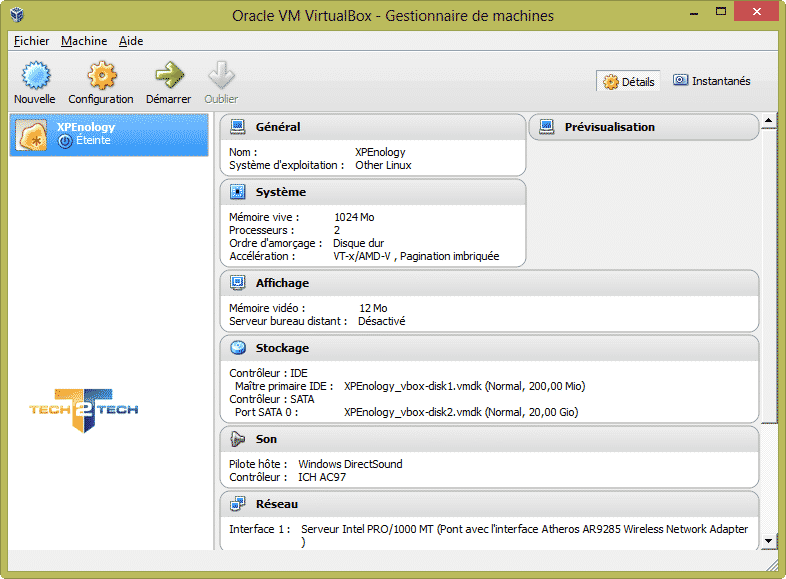Screen dimensions: 786x579
Task: Click the Prévisualisation monitor icon
Action: (547, 127)
